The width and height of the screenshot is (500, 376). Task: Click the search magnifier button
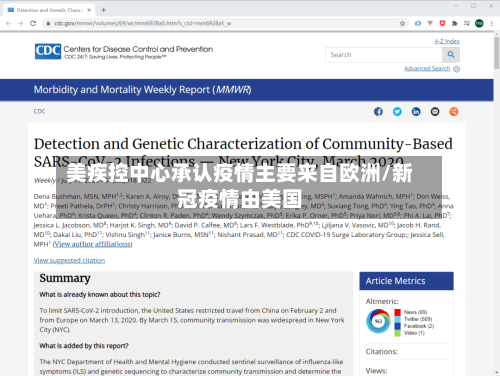(x=451, y=55)
